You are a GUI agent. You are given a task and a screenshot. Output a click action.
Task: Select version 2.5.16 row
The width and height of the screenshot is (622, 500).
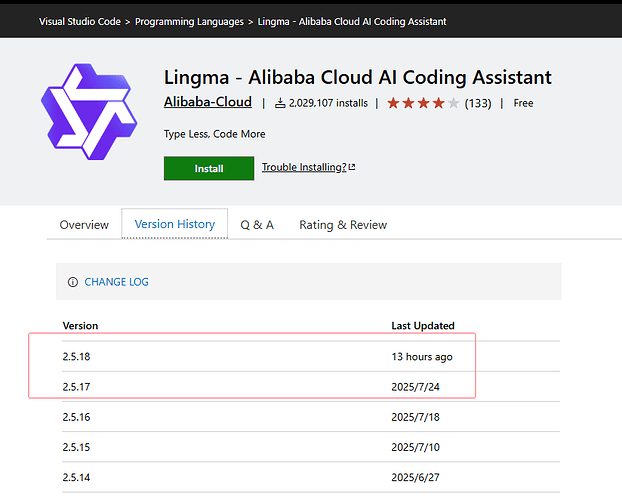tap(311, 417)
